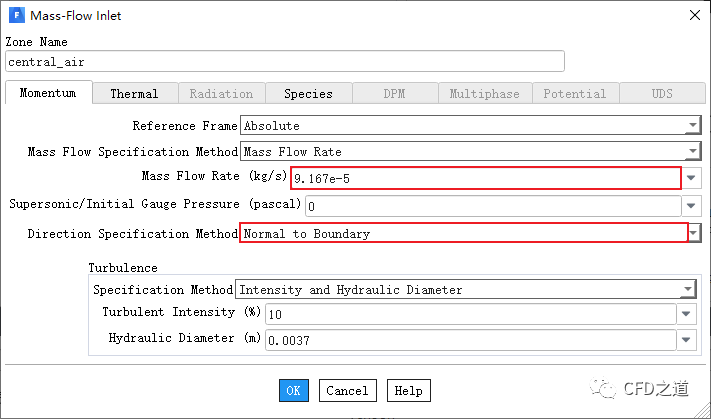Click the Fluent app icon in title bar
Screen dimensions: 711x419
coord(16,15)
